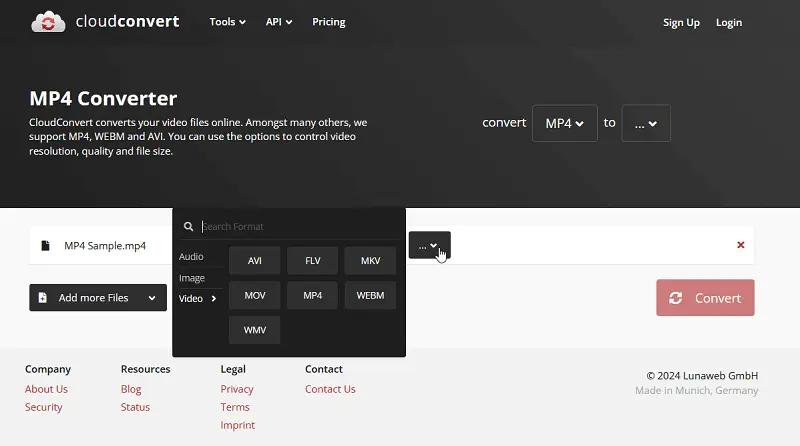Toggle the file's format dropdown button

[x=430, y=245]
